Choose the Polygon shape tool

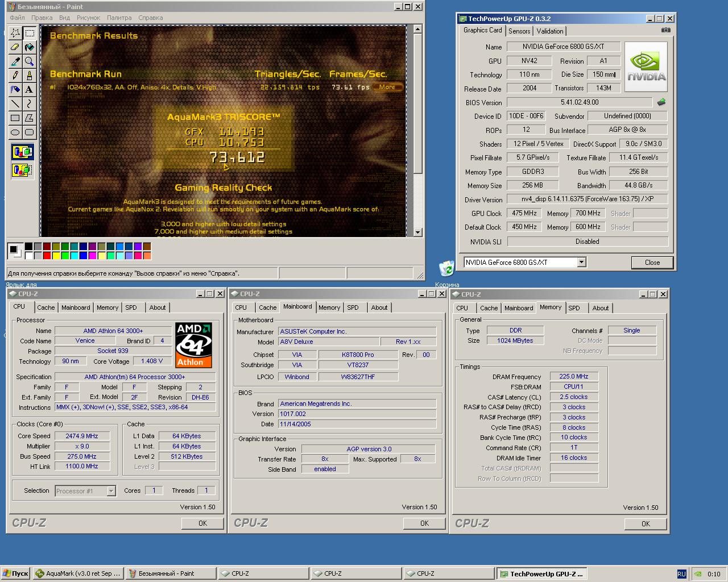[x=30, y=118]
